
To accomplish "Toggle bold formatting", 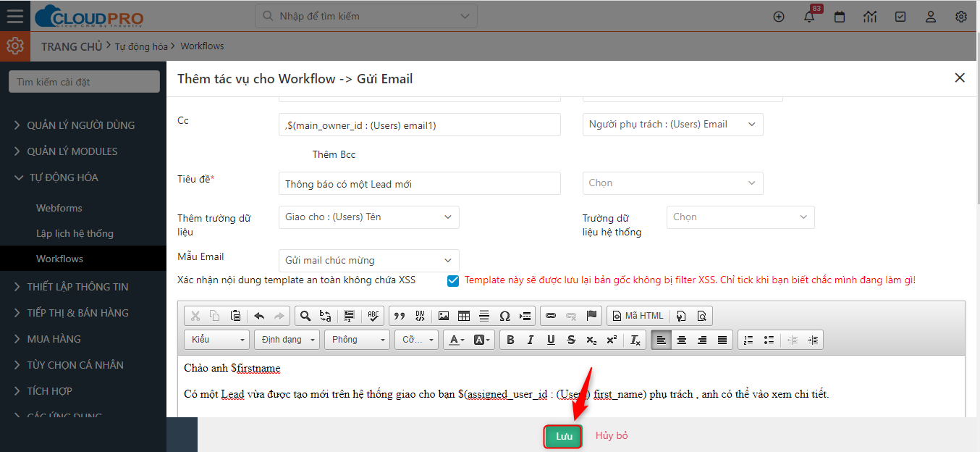I will (510, 340).
